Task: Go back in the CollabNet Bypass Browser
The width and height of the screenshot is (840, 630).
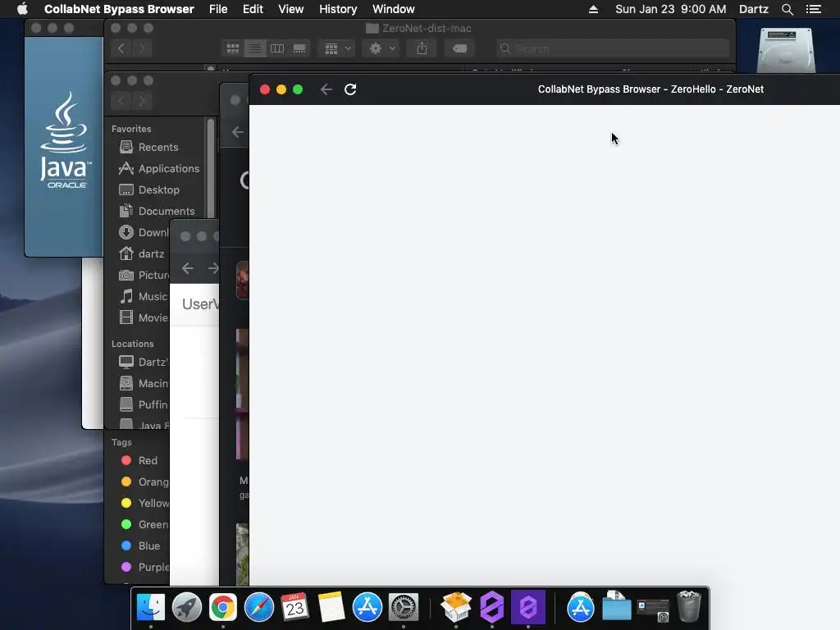Action: (326, 89)
